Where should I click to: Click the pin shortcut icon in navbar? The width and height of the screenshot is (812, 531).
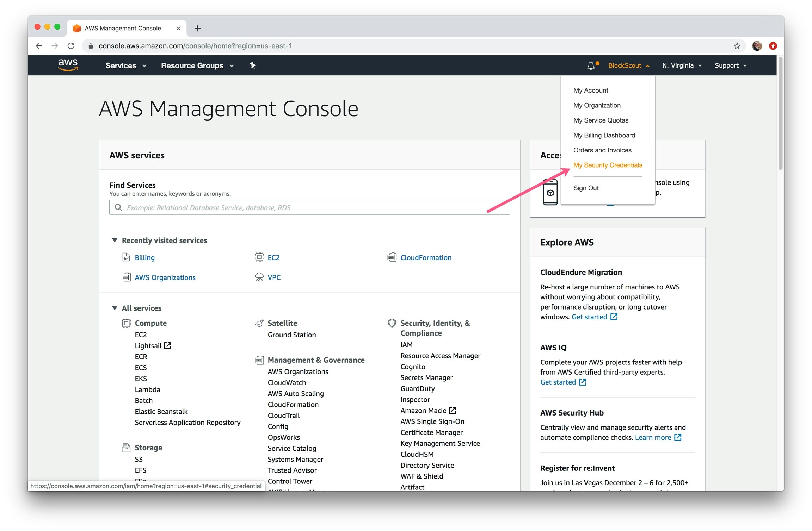252,65
